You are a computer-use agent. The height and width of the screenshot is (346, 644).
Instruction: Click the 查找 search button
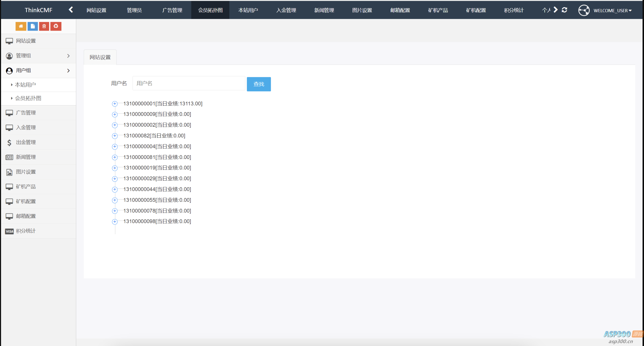point(258,84)
